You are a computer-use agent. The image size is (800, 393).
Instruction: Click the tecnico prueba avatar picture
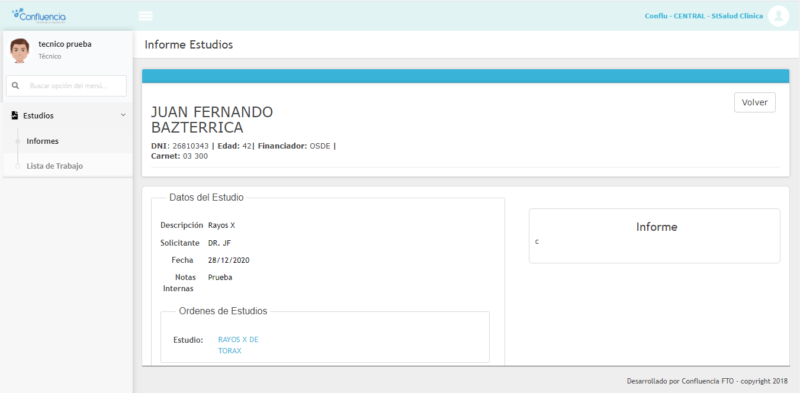pos(19,50)
